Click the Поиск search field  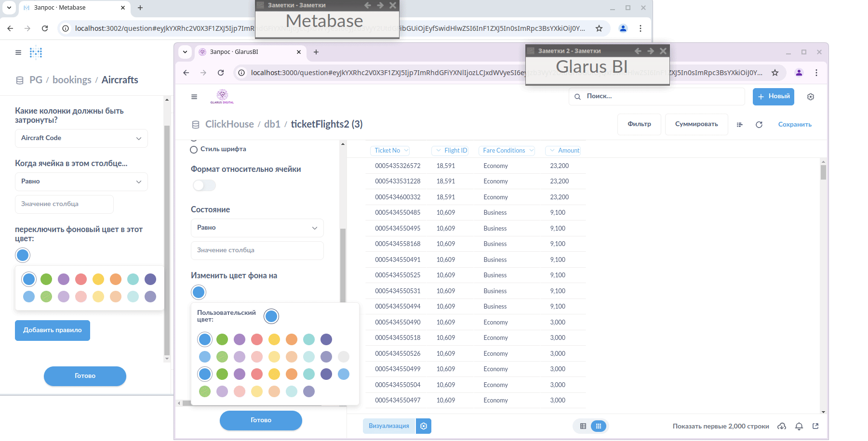pyautogui.click(x=660, y=96)
